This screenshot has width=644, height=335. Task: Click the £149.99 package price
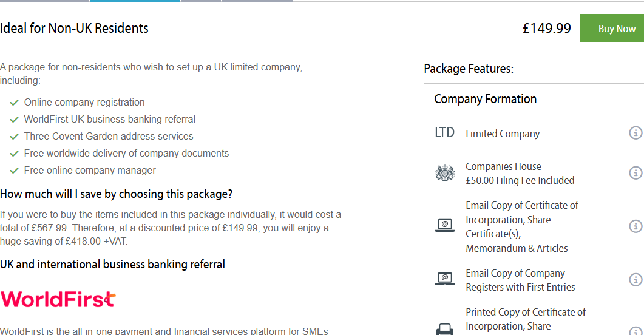[546, 29]
